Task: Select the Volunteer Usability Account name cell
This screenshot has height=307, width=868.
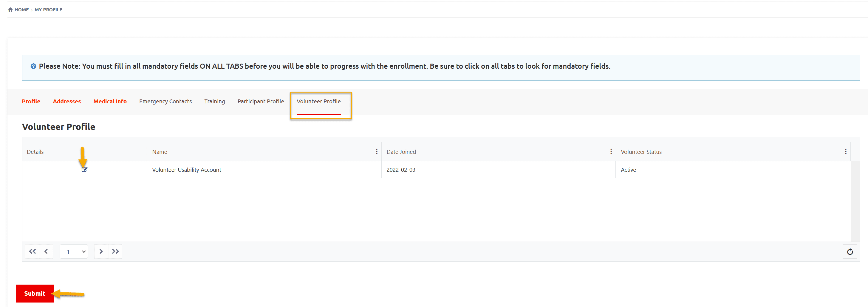Action: click(264, 170)
